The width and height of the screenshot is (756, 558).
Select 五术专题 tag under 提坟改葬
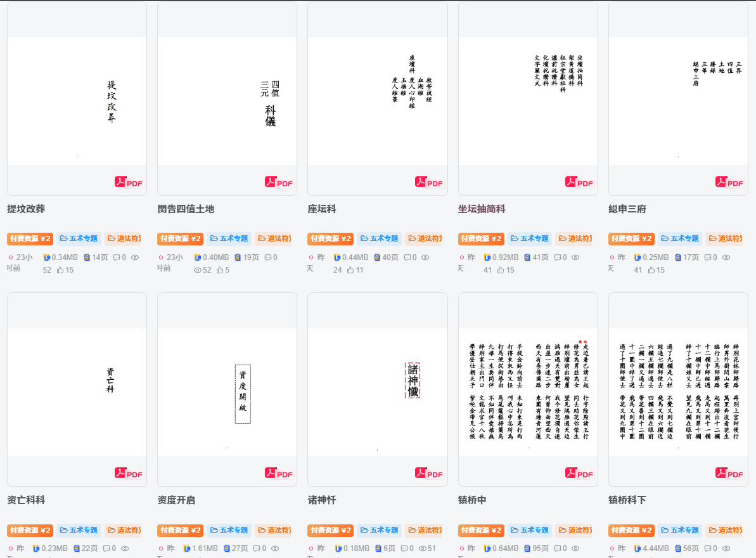(x=79, y=238)
